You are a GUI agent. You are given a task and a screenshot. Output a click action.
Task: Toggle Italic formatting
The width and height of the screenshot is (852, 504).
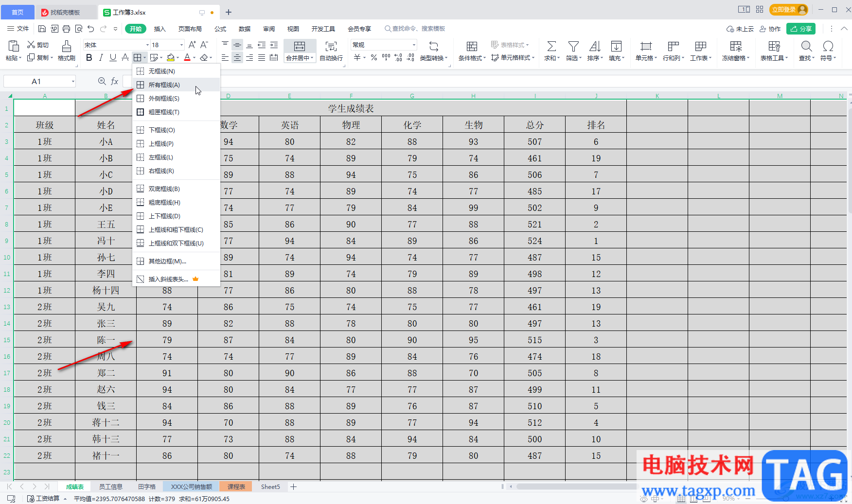101,57
